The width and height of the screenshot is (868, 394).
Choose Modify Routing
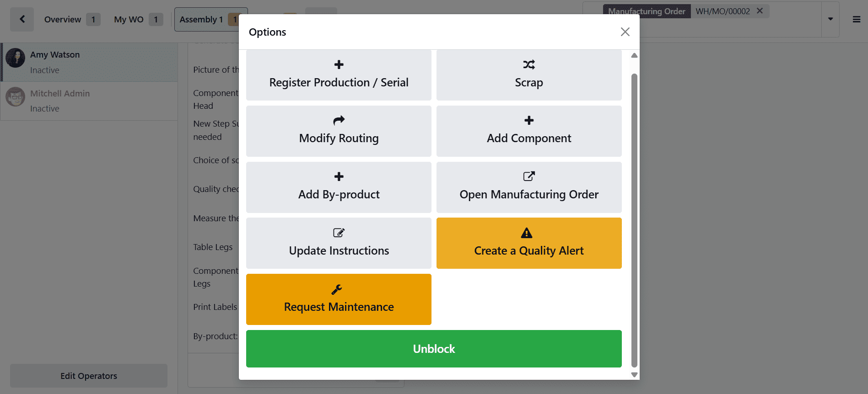[x=339, y=131]
